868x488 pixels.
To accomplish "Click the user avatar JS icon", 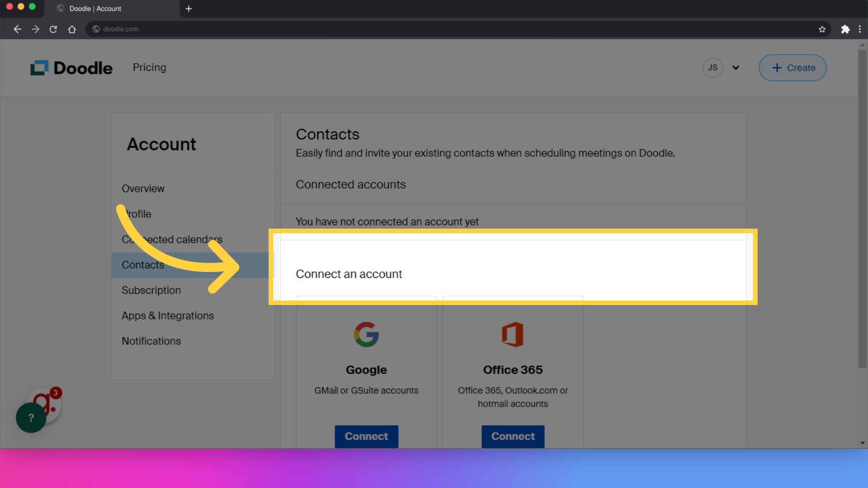I will pos(713,67).
